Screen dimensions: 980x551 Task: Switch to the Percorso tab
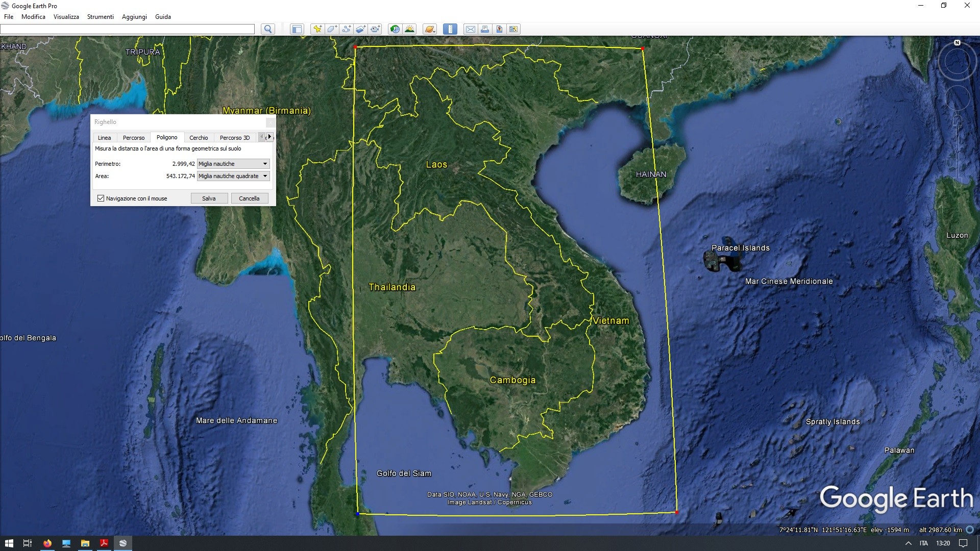(x=134, y=138)
